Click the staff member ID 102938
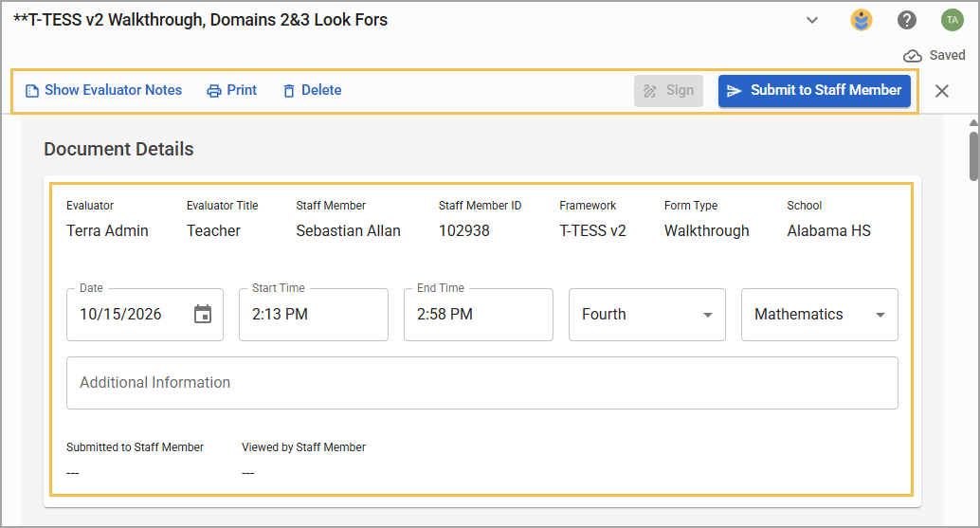The height and width of the screenshot is (528, 980). click(464, 230)
